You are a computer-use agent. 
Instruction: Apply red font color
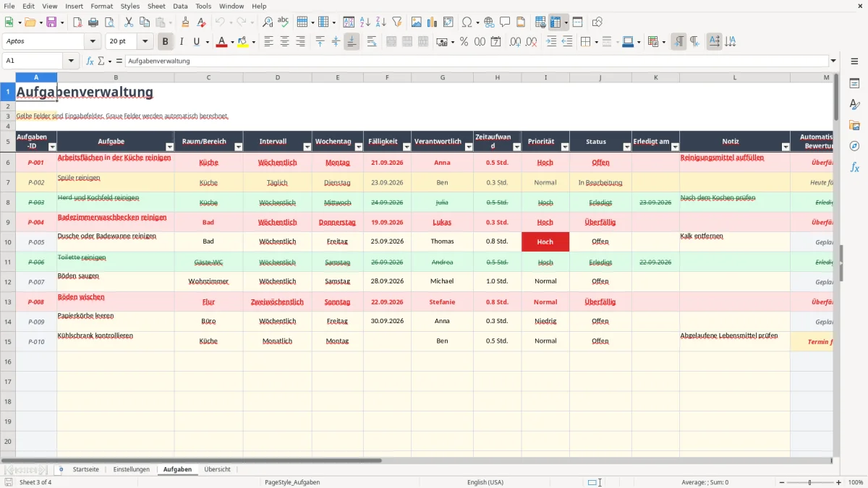pos(221,42)
